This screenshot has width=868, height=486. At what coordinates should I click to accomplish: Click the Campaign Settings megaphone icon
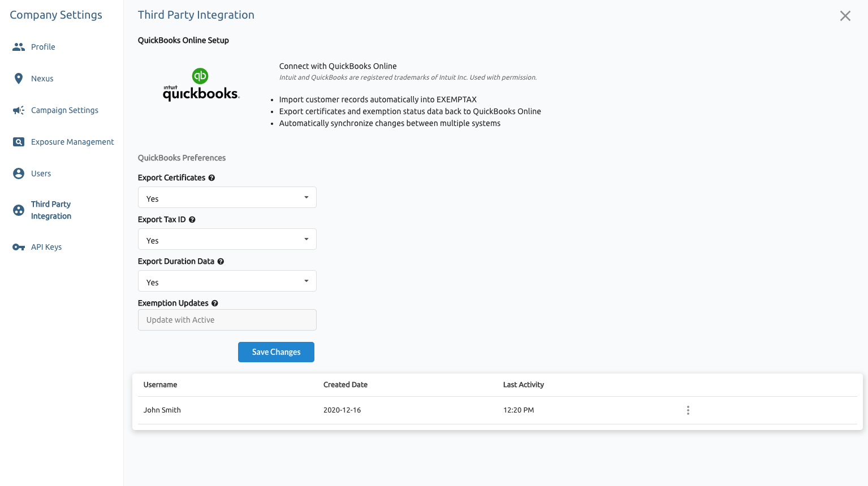(x=19, y=110)
